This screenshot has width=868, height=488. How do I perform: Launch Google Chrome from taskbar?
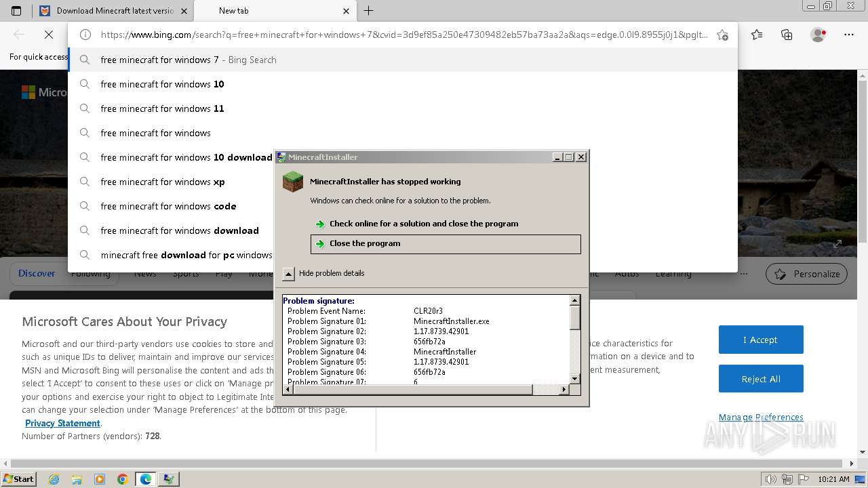coord(122,479)
